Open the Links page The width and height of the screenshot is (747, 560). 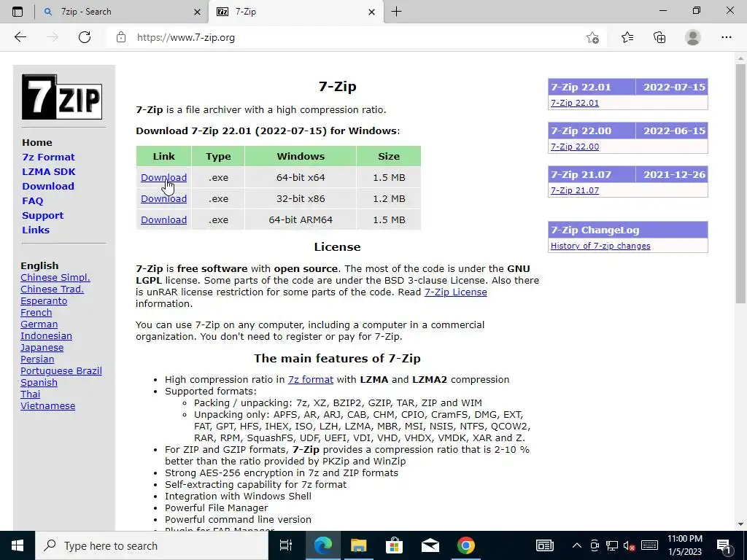click(x=36, y=230)
